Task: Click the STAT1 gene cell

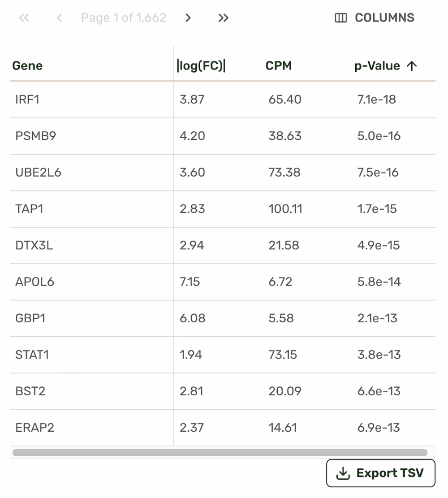Action: pyautogui.click(x=32, y=355)
